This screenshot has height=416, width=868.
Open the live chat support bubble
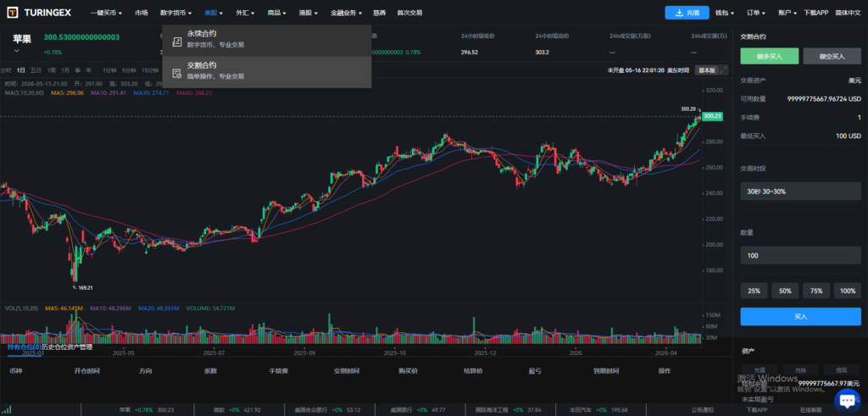847,401
